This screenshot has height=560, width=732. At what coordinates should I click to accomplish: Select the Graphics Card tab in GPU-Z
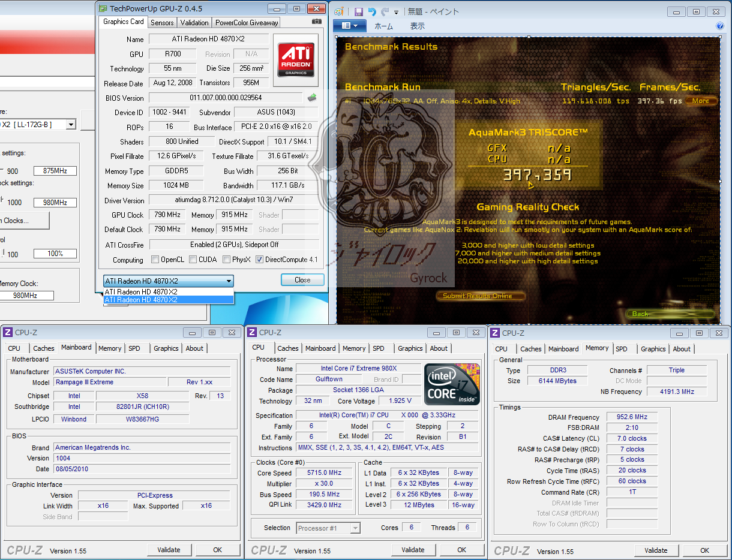coord(124,22)
